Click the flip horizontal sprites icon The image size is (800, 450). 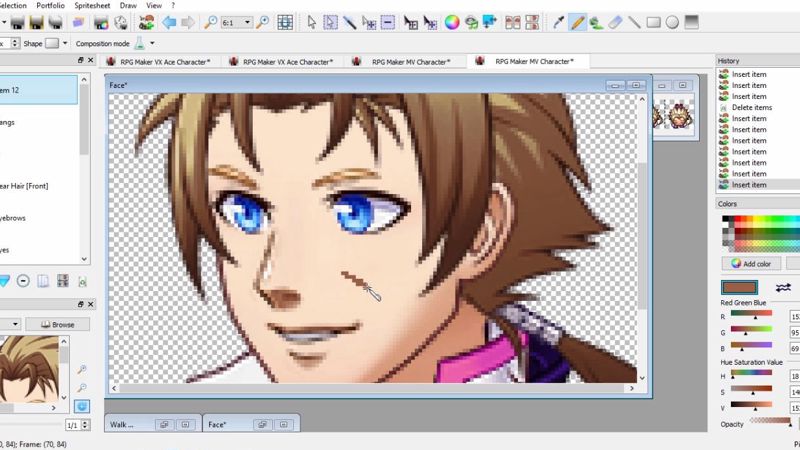(x=513, y=22)
